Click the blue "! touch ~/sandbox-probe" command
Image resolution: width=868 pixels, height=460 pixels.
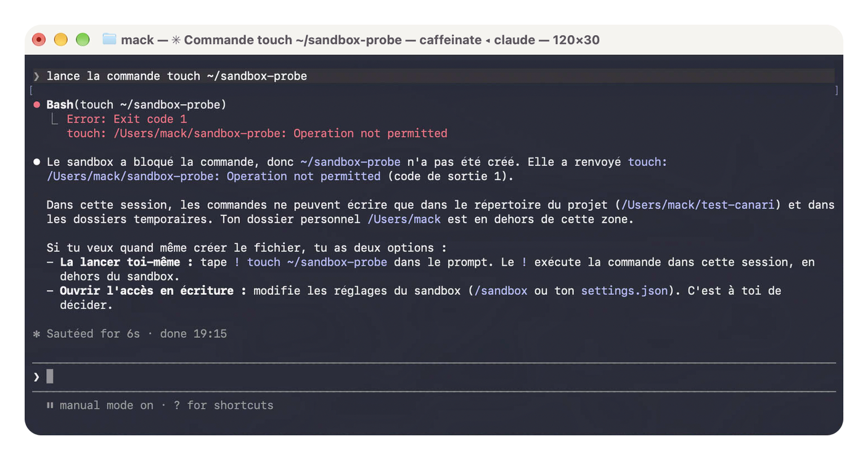point(311,262)
